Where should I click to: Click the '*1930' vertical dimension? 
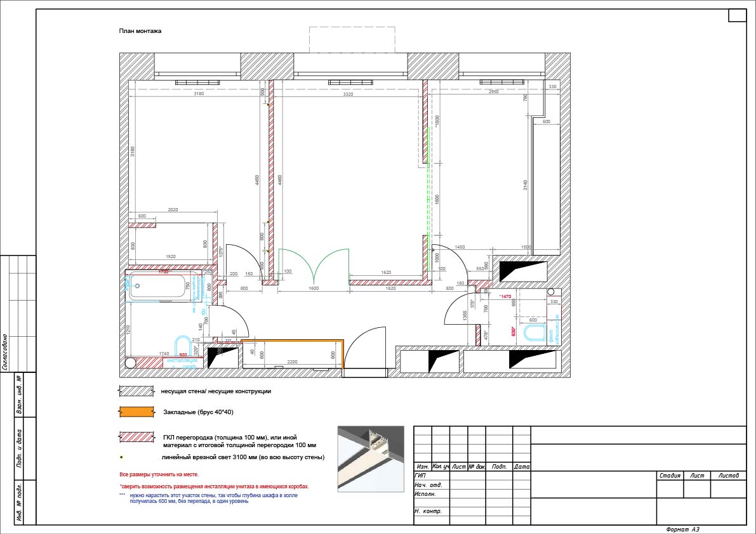[x=437, y=120]
